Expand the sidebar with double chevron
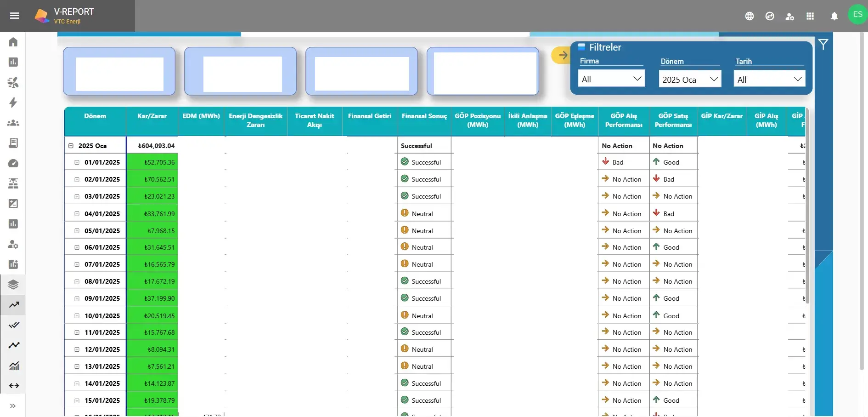 tap(13, 406)
